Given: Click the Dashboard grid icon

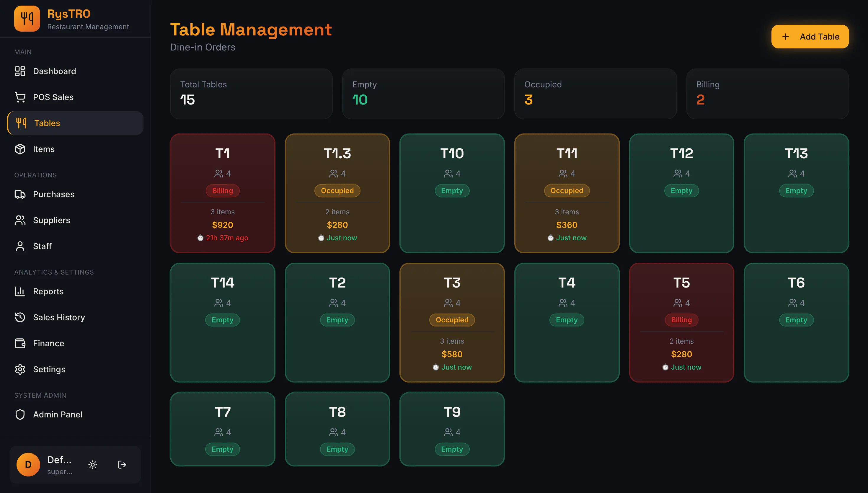Looking at the screenshot, I should pyautogui.click(x=20, y=71).
